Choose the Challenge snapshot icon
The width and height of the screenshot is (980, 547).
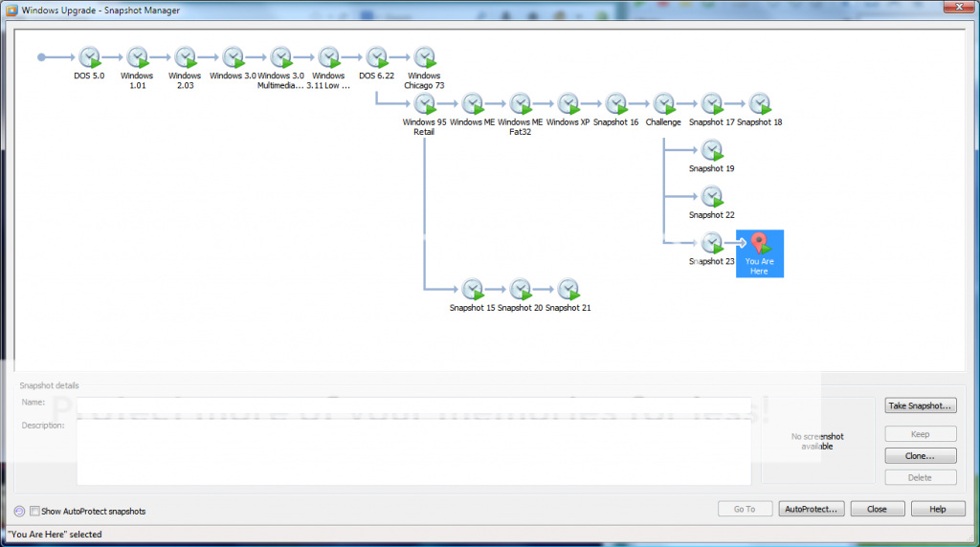pos(663,103)
